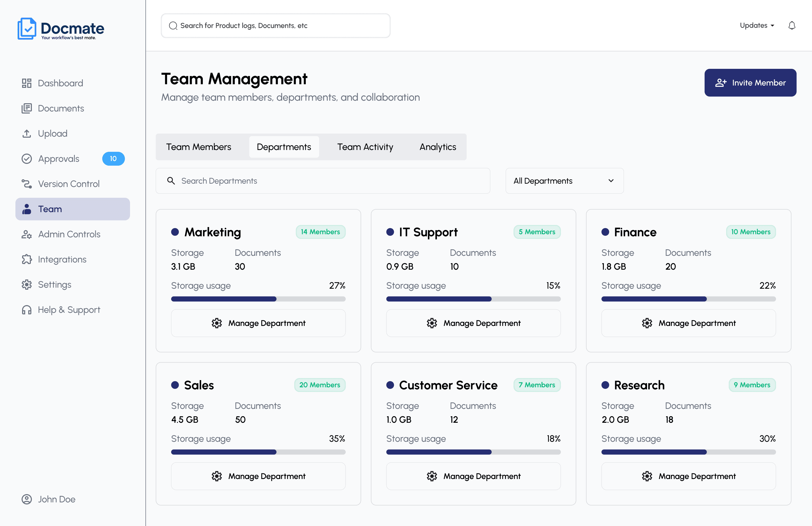Click the Docmate logo
The image size is (812, 526).
tap(61, 29)
